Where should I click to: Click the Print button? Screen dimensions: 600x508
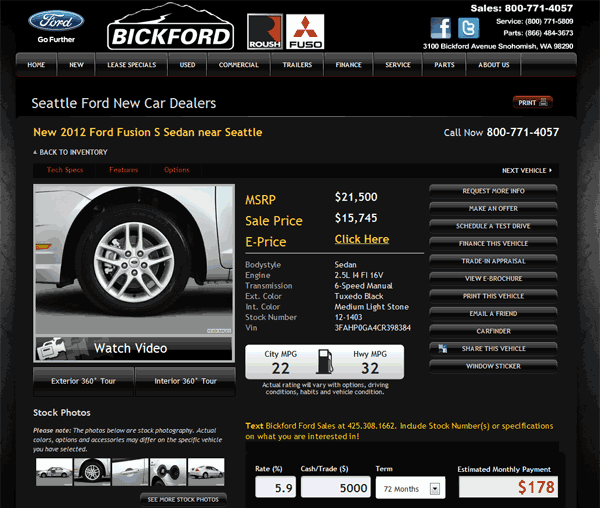coord(533,103)
